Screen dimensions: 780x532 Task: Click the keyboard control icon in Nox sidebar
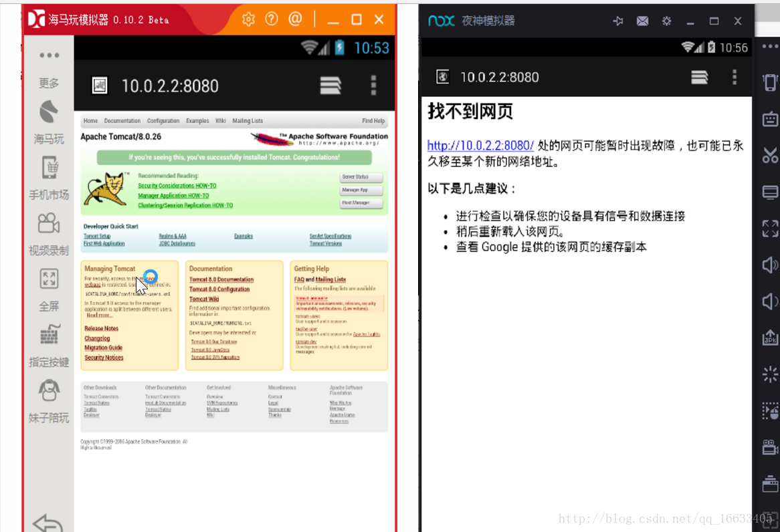[x=770, y=119]
